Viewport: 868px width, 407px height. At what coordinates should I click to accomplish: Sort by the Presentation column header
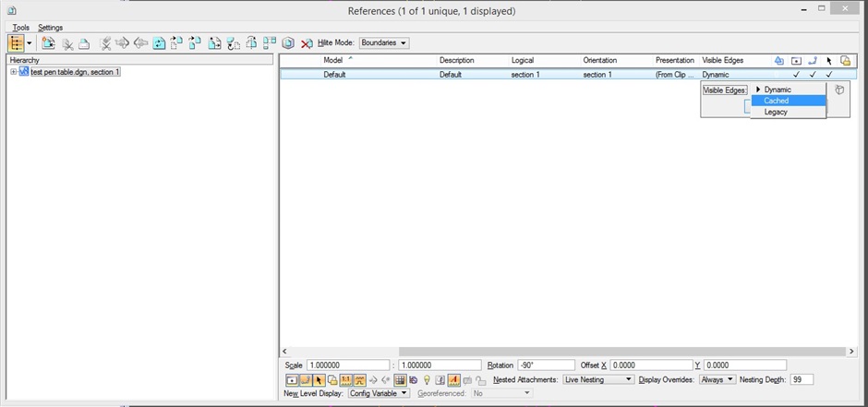[x=677, y=60]
